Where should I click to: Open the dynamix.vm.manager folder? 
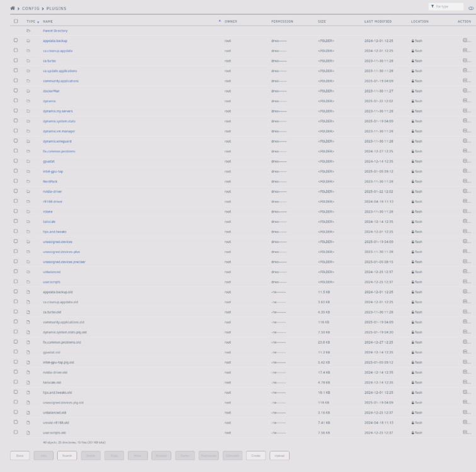59,131
